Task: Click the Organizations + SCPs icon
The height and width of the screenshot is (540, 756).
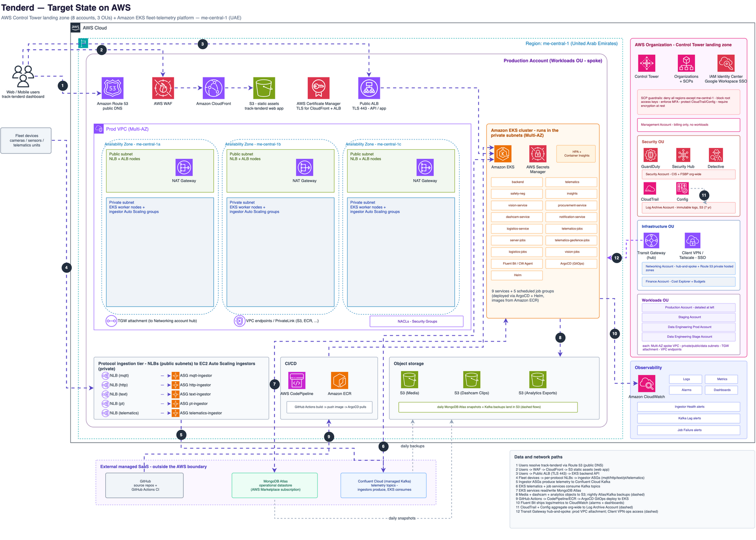Action: [686, 63]
